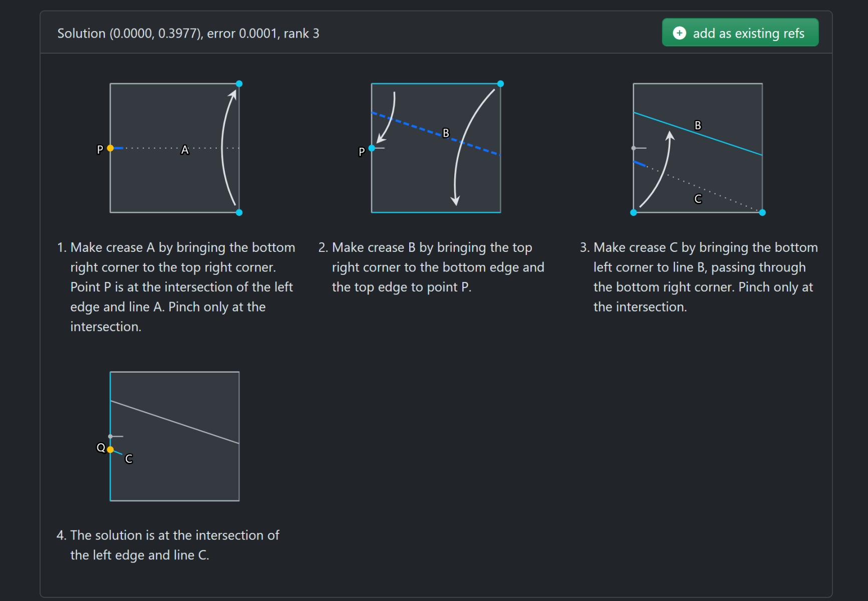868x601 pixels.
Task: Select the solution header text with coordinates
Action: click(x=188, y=34)
